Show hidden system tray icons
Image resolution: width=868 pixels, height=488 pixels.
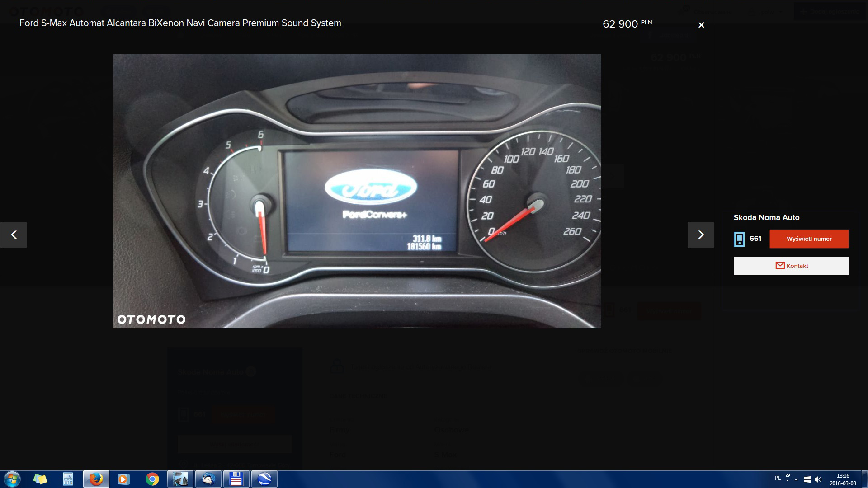coord(796,479)
